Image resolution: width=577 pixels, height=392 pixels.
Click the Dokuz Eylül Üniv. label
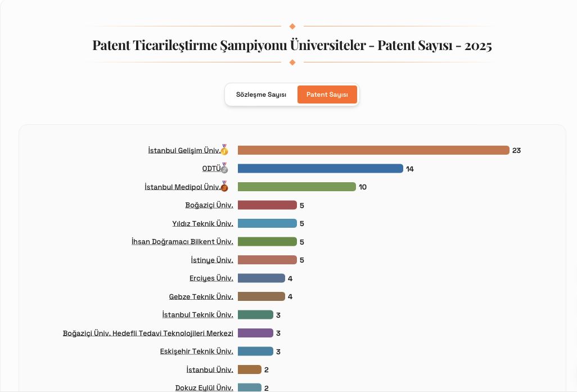click(204, 388)
